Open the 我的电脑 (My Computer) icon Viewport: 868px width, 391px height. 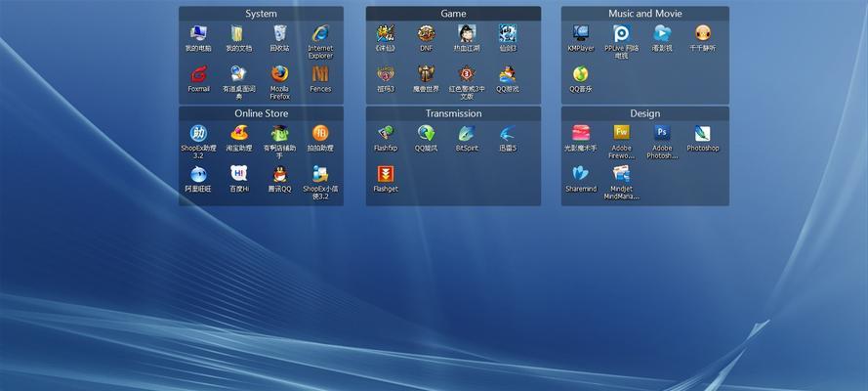(x=198, y=34)
